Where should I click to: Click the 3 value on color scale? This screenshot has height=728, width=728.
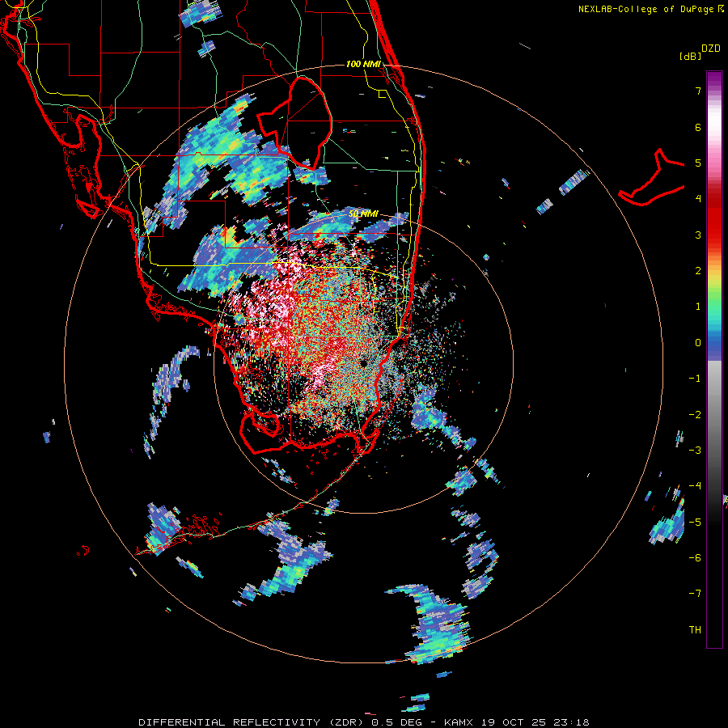pyautogui.click(x=698, y=235)
